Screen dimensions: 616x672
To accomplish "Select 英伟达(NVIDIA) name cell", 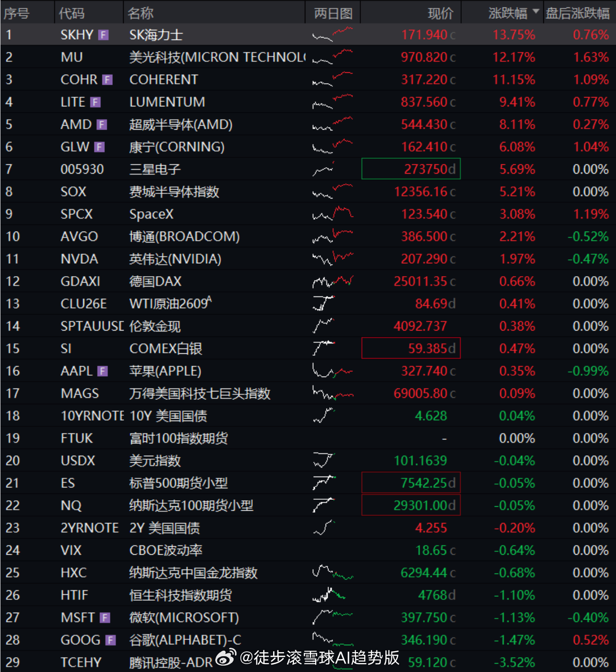I will [175, 259].
